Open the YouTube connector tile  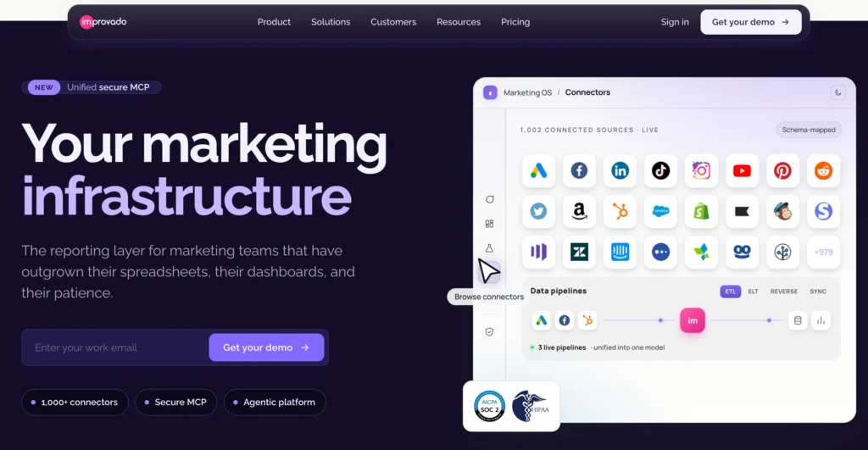click(742, 170)
